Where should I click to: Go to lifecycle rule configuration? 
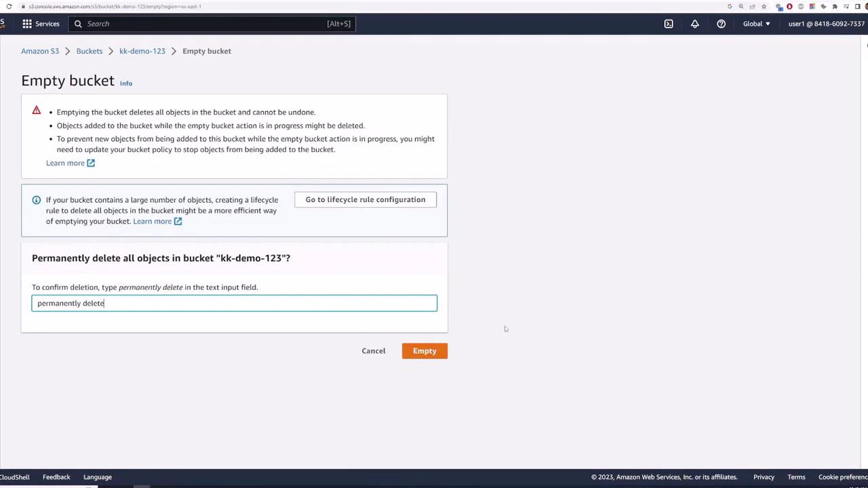tap(366, 199)
